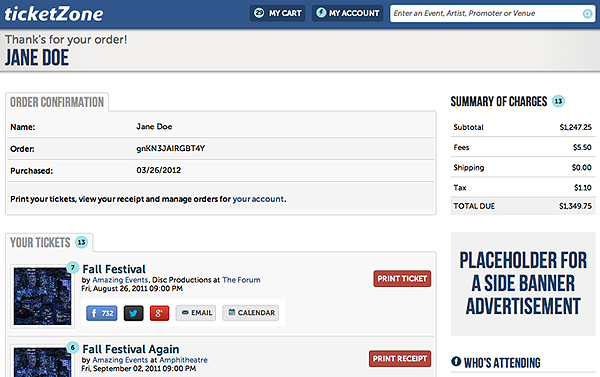
Task: Click Print Ticket for Fall Festival
Action: 402,279
